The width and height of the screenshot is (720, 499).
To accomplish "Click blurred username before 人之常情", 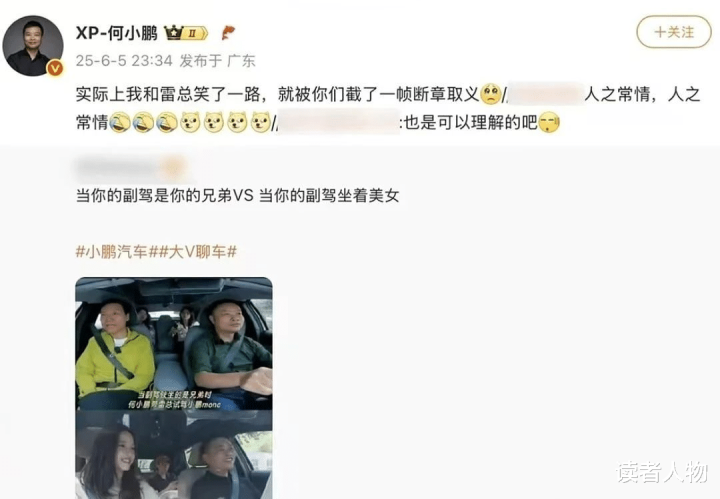I will (x=546, y=94).
